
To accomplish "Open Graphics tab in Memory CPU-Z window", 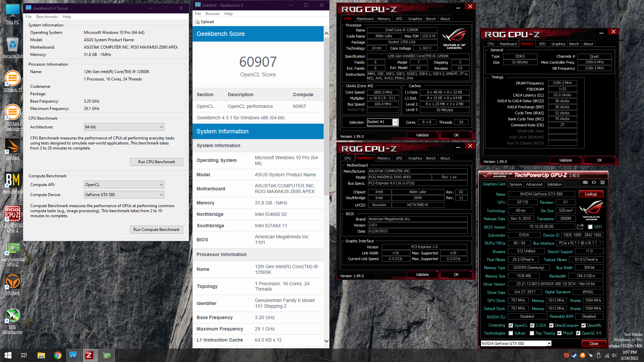I will tap(558, 44).
